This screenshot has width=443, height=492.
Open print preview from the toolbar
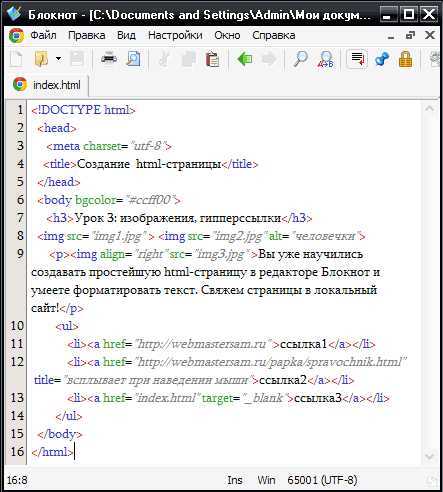point(133,60)
